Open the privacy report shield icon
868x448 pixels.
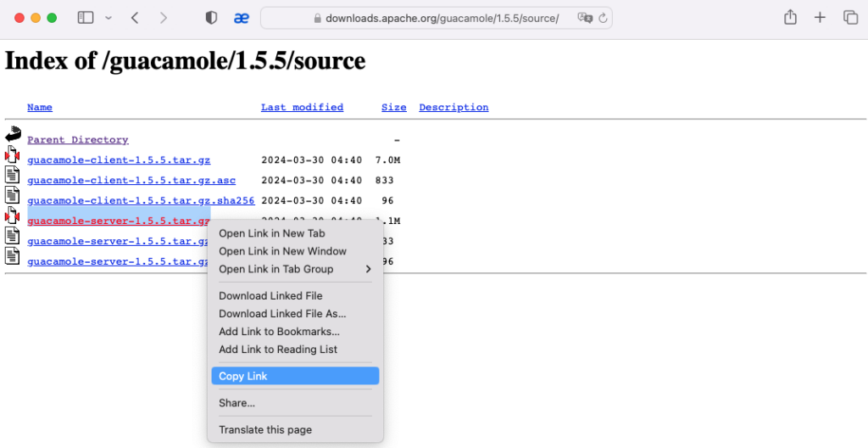point(211,18)
